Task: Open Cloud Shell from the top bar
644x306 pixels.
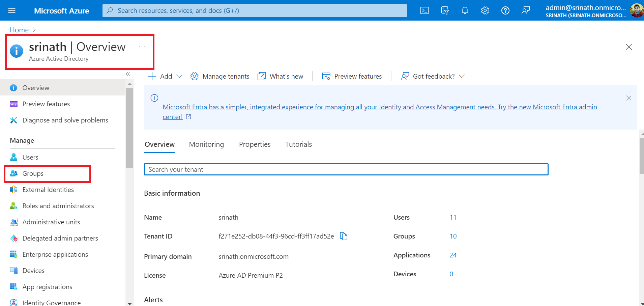Action: pos(425,10)
